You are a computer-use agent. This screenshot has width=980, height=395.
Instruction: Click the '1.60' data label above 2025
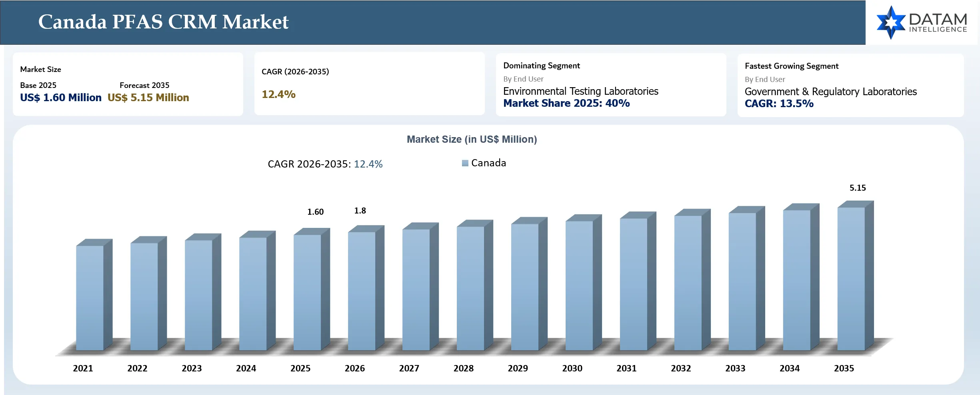point(315,212)
